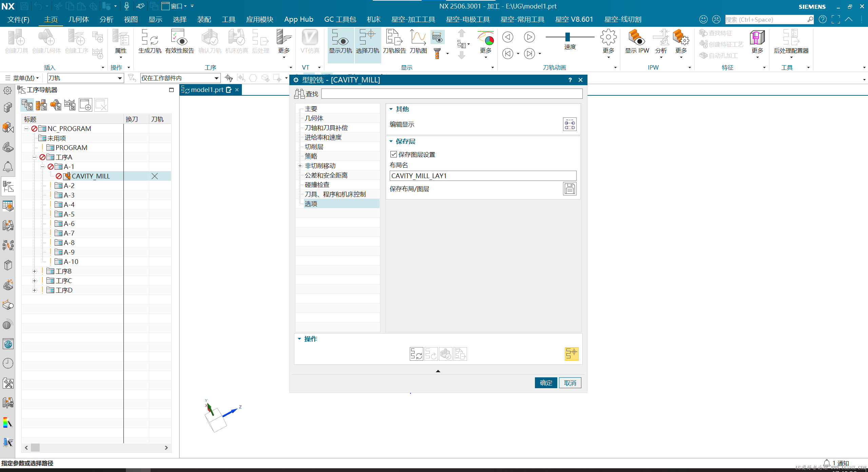This screenshot has width=868, height=472.
Task: Collapse the 操作 section in dialog
Action: point(299,339)
